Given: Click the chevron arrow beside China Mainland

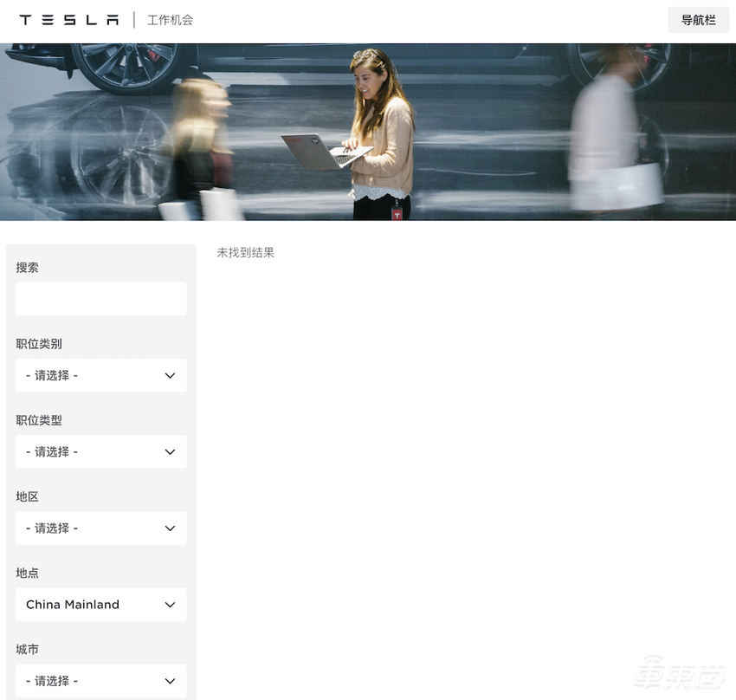Looking at the screenshot, I should tap(170, 605).
